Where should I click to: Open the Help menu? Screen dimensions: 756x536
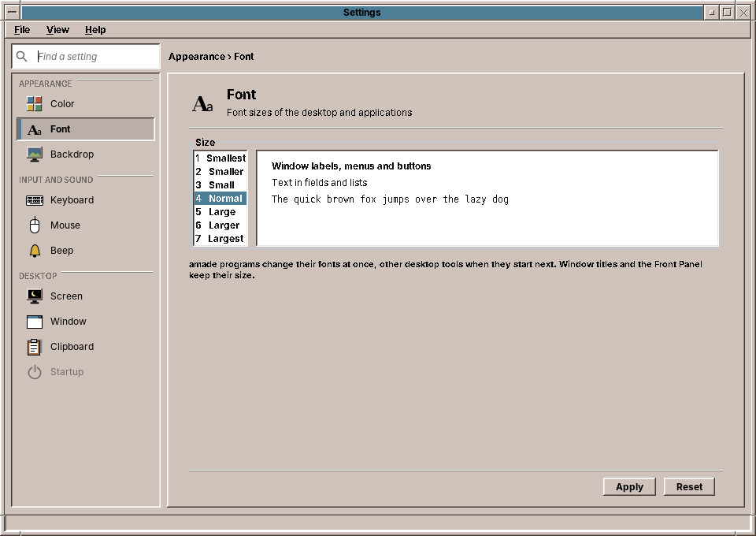pyautogui.click(x=95, y=30)
